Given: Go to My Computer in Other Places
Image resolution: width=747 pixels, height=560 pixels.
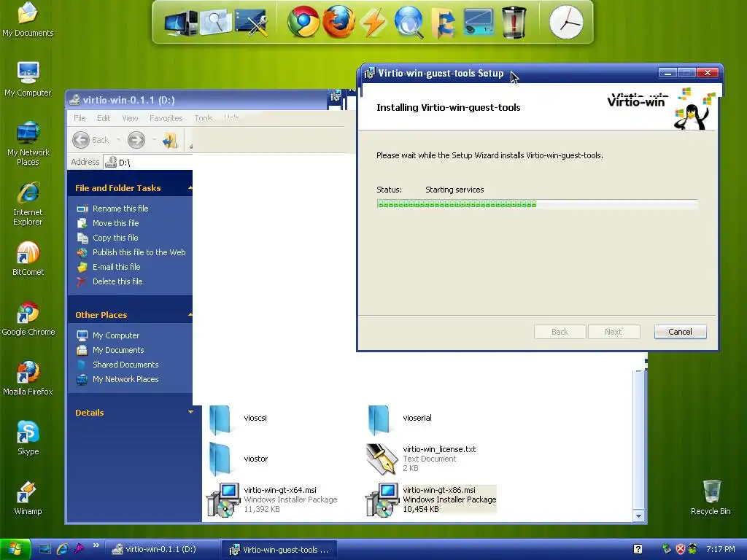Looking at the screenshot, I should 116,335.
